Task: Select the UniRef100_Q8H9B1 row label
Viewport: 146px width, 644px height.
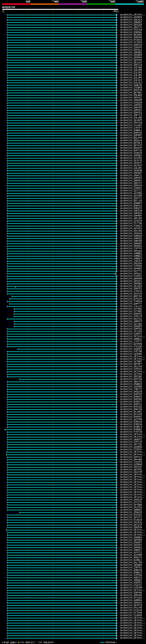Action: pos(131,52)
